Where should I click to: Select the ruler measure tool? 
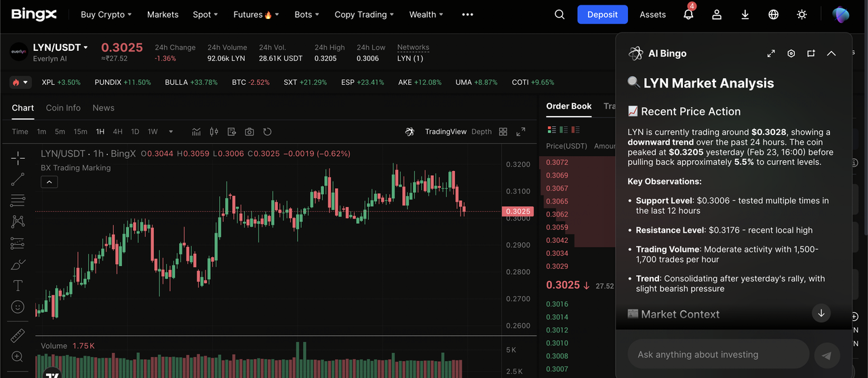[x=18, y=335]
